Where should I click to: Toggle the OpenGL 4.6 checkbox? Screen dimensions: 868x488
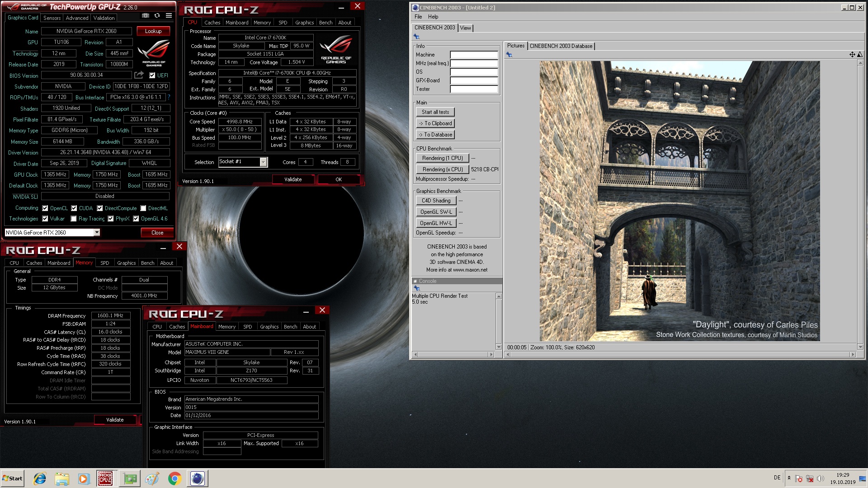pyautogui.click(x=136, y=219)
